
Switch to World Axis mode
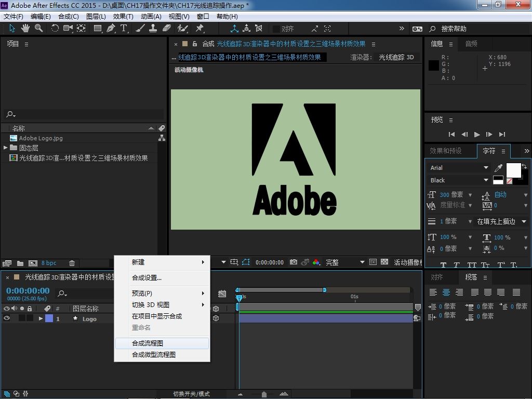[247, 29]
